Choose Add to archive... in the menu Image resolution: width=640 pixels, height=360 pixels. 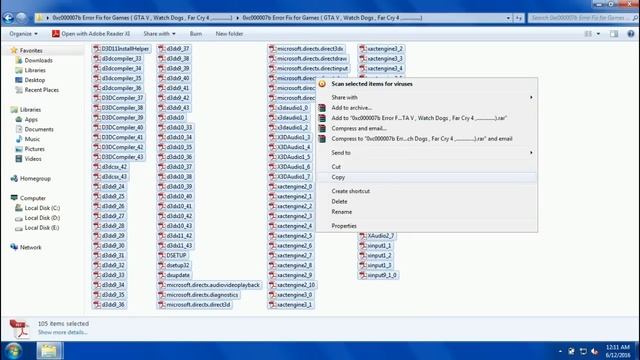point(427,108)
